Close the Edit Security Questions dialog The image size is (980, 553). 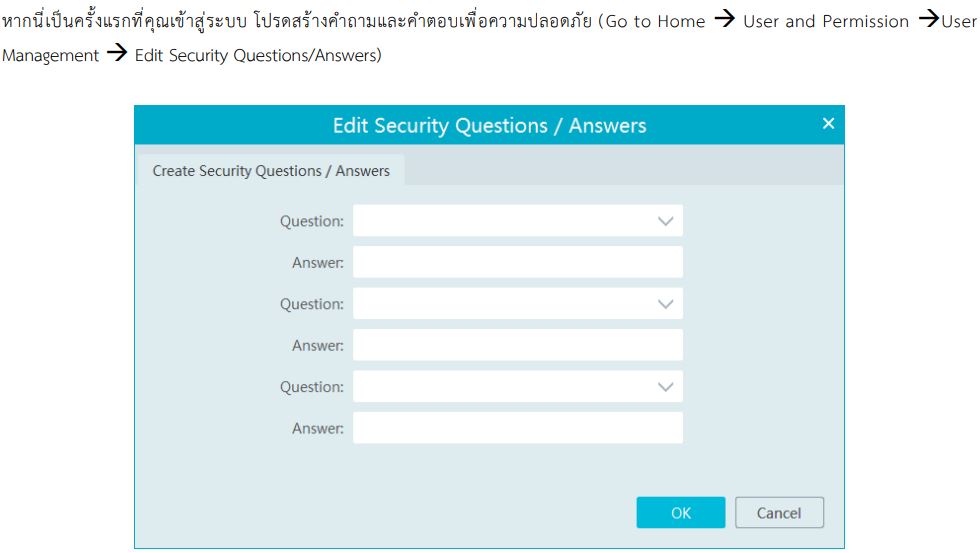[827, 124]
